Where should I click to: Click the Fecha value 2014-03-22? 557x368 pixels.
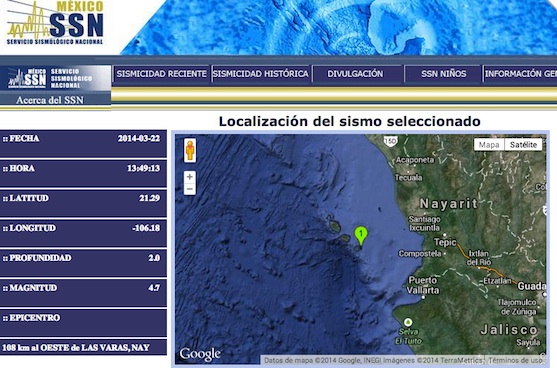coord(139,139)
